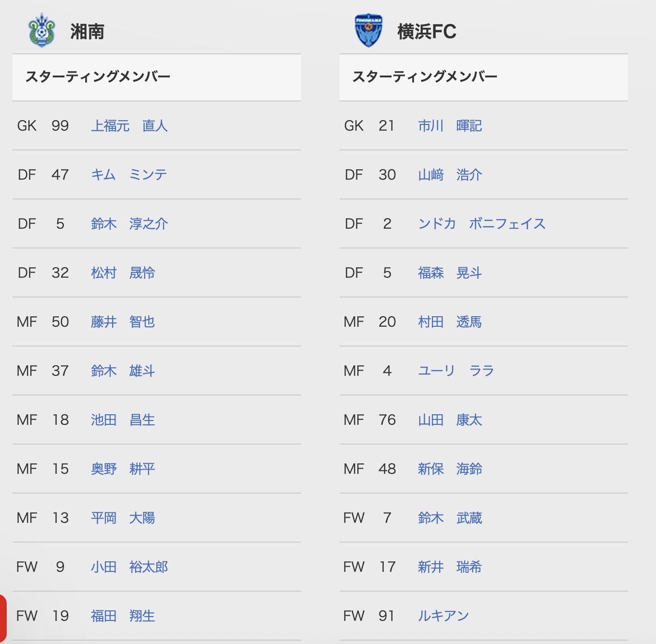Open 松村 晟怜 player profile

[123, 273]
